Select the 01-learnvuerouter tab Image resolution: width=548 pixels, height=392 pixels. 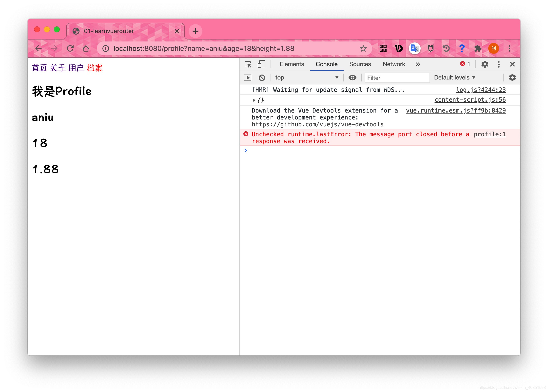point(125,31)
